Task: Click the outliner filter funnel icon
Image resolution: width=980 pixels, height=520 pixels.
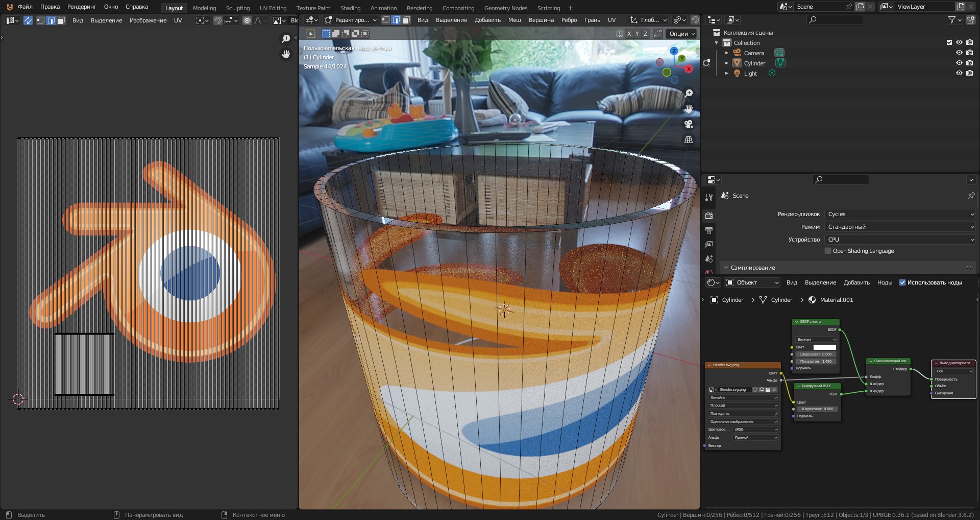Action: [x=951, y=20]
